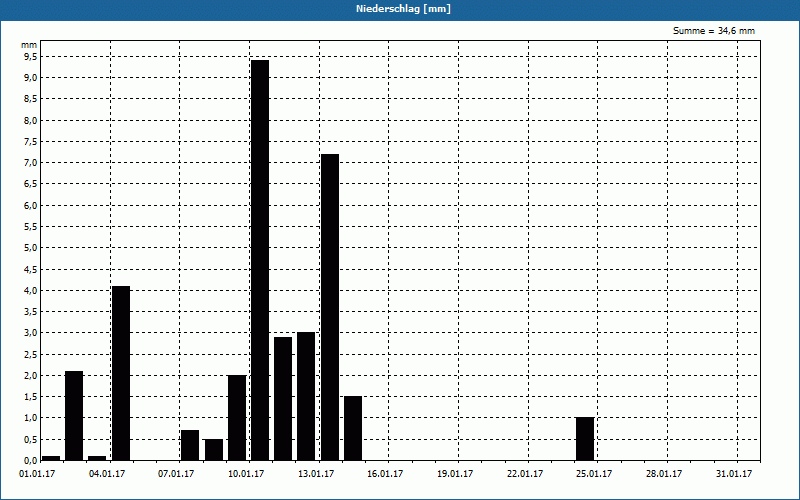Select the y-axis value 2,0
The image size is (800, 500).
point(30,376)
